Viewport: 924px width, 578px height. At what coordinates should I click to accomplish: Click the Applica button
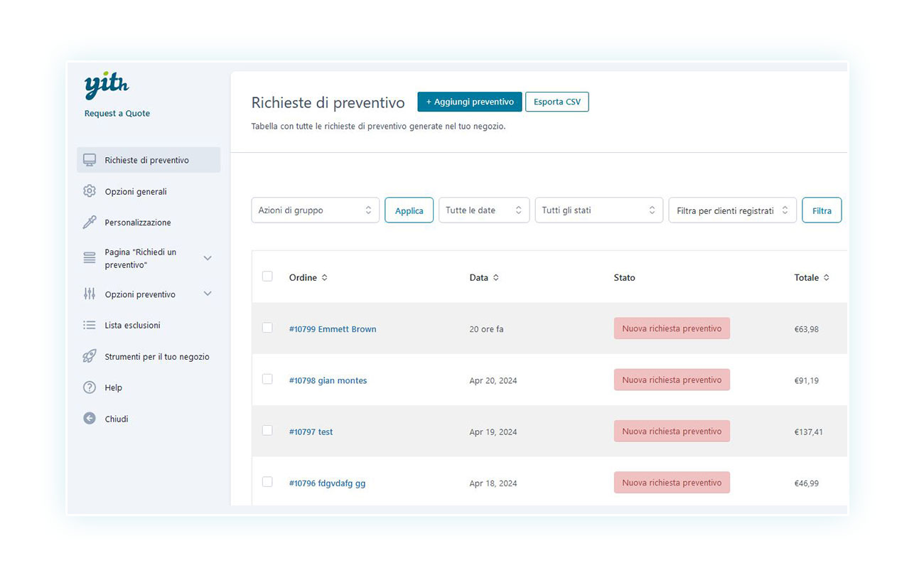click(409, 210)
